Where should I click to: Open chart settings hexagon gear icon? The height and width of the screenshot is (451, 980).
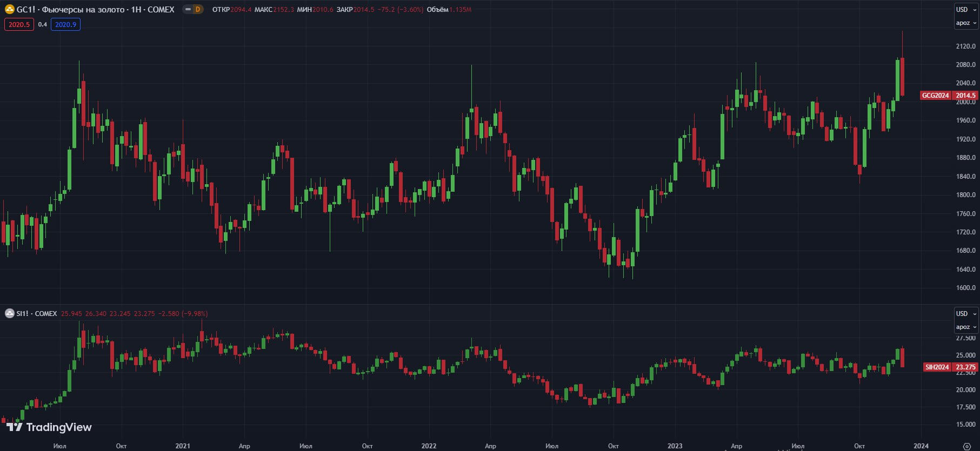966,446
